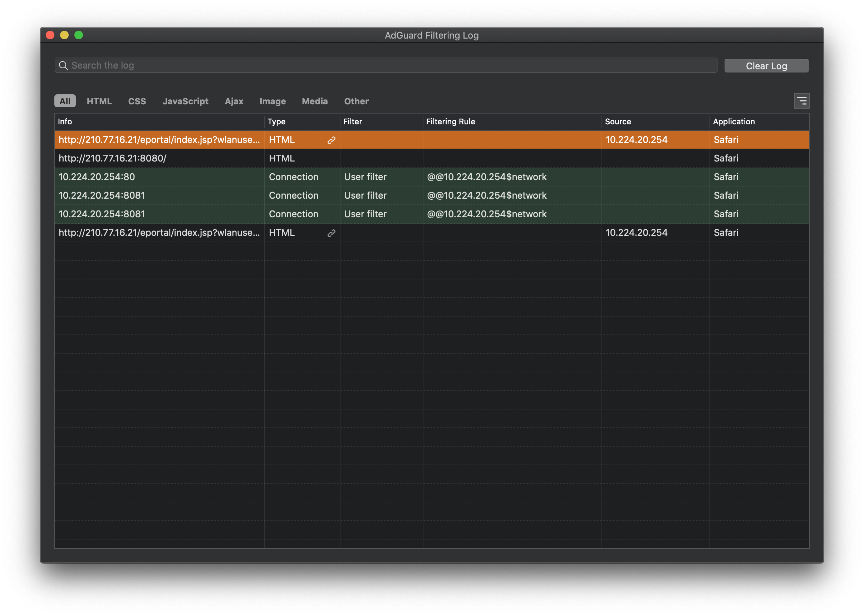
Task: Click the link icon in highlighted HTML row
Action: click(x=331, y=140)
